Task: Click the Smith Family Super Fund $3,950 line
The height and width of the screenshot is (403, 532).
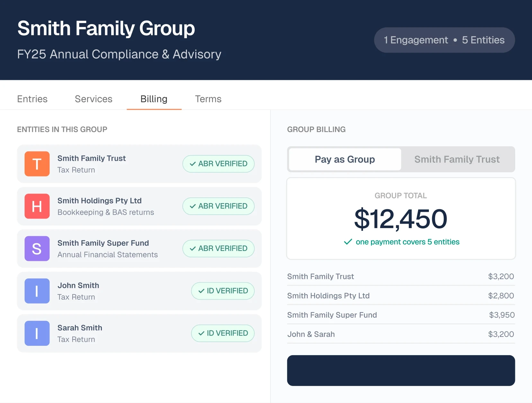Action: coord(401,315)
